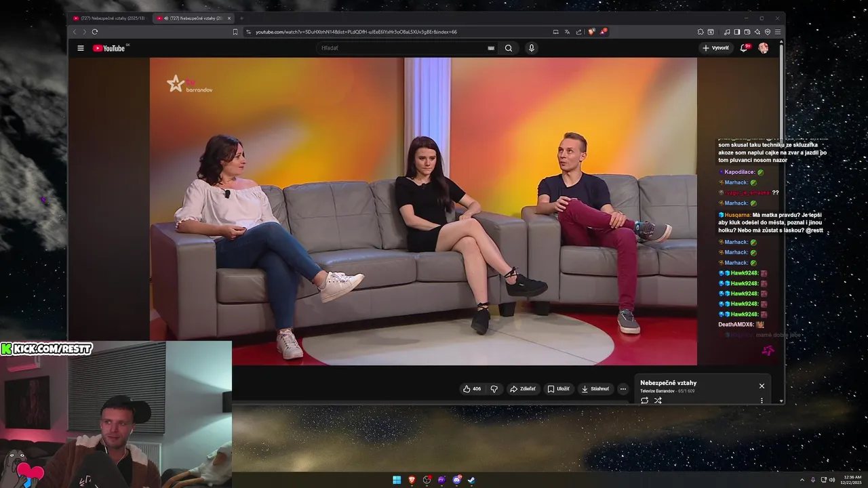Open playlist panel three-dot options menu
This screenshot has height=488, width=868.
762,401
